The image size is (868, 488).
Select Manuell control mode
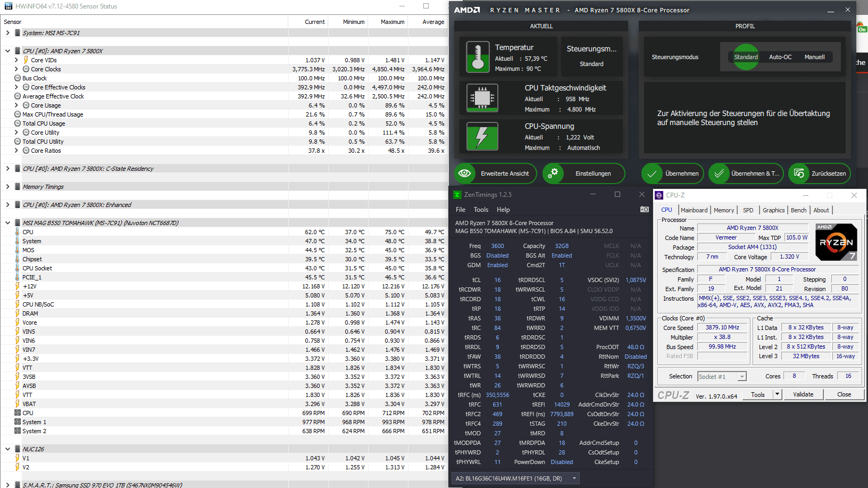814,57
